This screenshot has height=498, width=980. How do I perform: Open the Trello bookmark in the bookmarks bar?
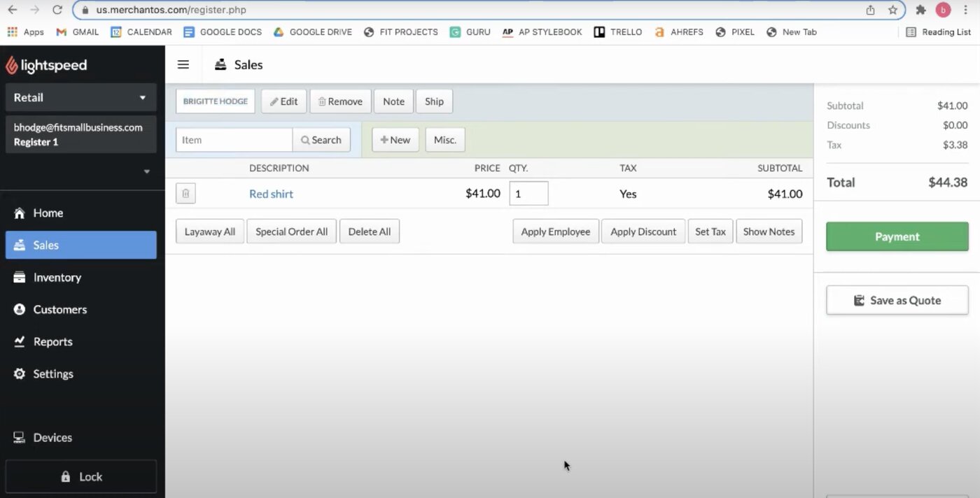pos(617,31)
